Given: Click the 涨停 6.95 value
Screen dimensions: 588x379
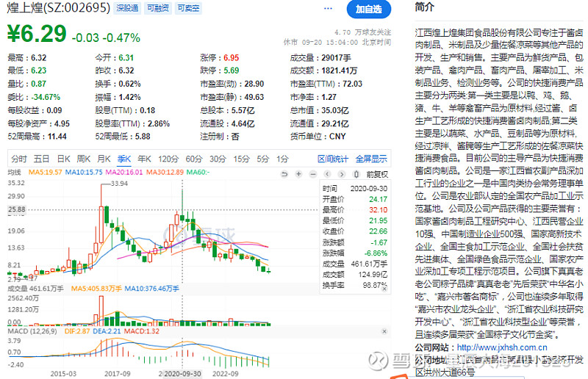Looking at the screenshot, I should pyautogui.click(x=219, y=58).
